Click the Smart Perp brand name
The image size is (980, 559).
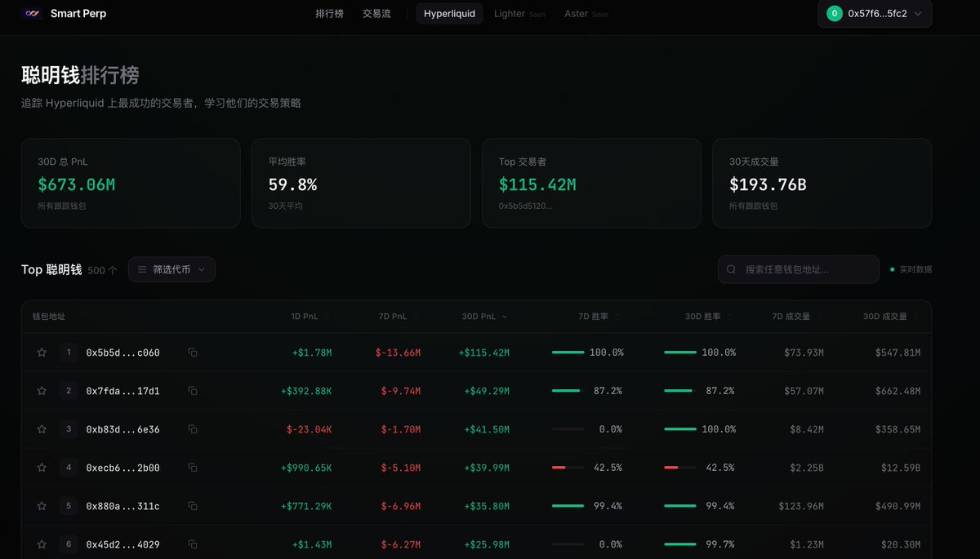(x=78, y=14)
